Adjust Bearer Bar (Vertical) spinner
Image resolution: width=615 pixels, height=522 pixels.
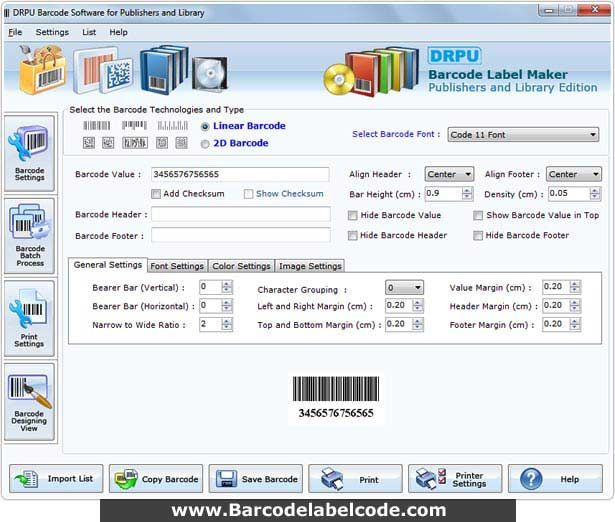pos(227,287)
